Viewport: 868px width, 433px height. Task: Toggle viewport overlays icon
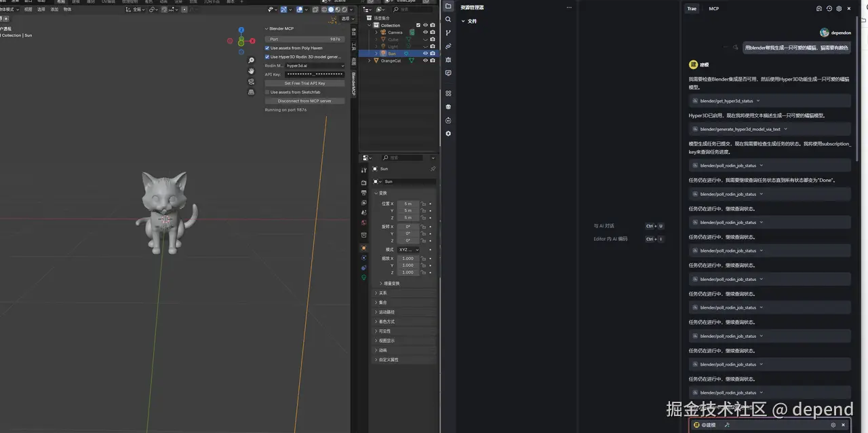(299, 10)
